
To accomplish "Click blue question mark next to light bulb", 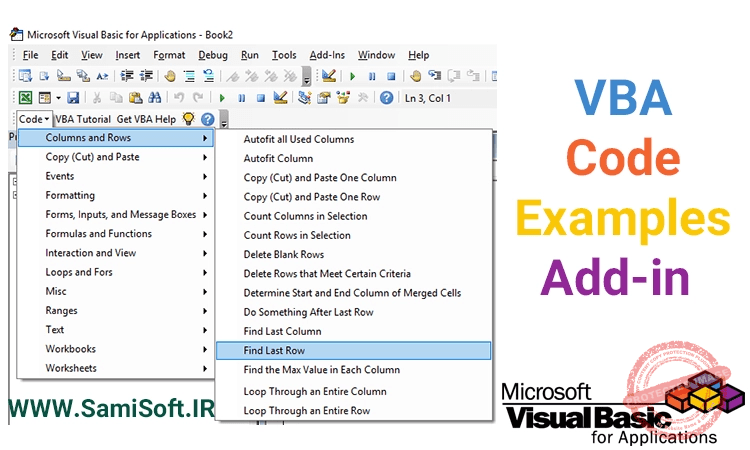I will 207,119.
